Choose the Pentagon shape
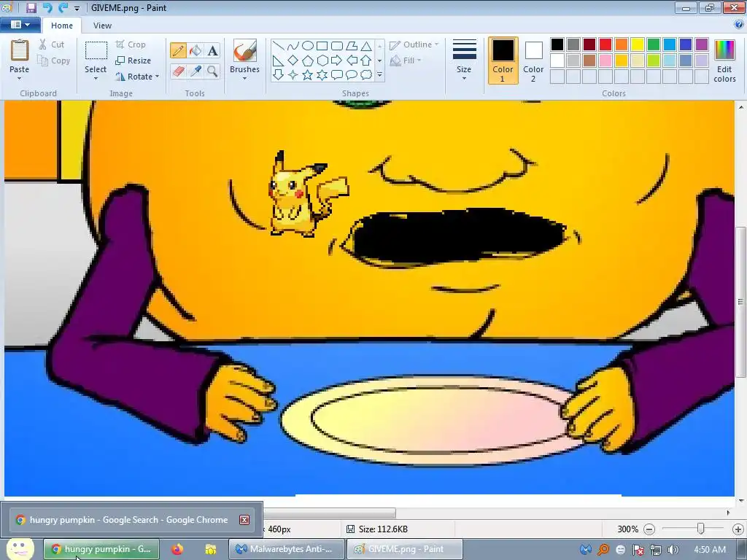Image resolution: width=747 pixels, height=560 pixels. pyautogui.click(x=308, y=61)
